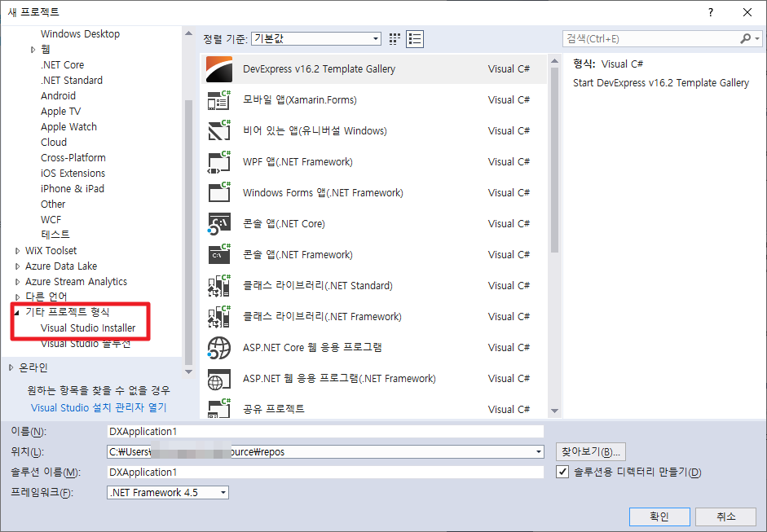Click the ASP.NET Core 웹 응용 프로그램 icon

218,348
